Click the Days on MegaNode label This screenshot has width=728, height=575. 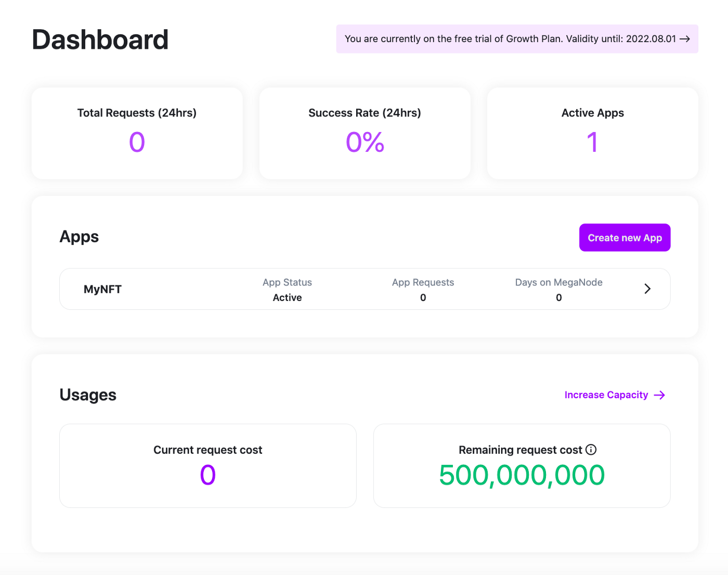tap(558, 282)
